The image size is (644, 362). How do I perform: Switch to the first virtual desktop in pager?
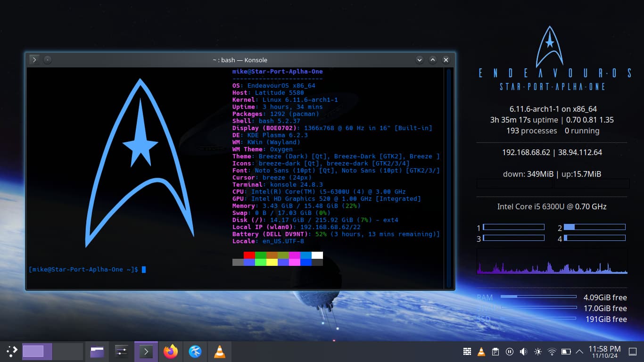click(x=37, y=351)
